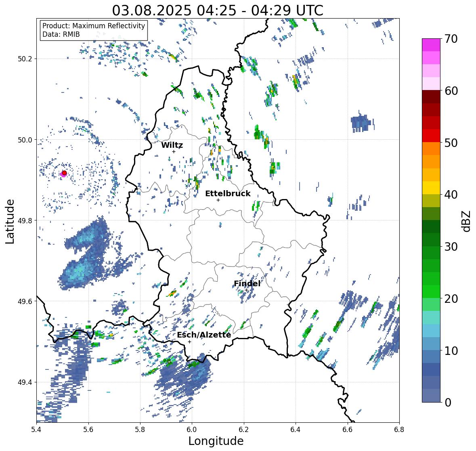Click colorbar tick value 50
476x451 pixels.
point(451,143)
